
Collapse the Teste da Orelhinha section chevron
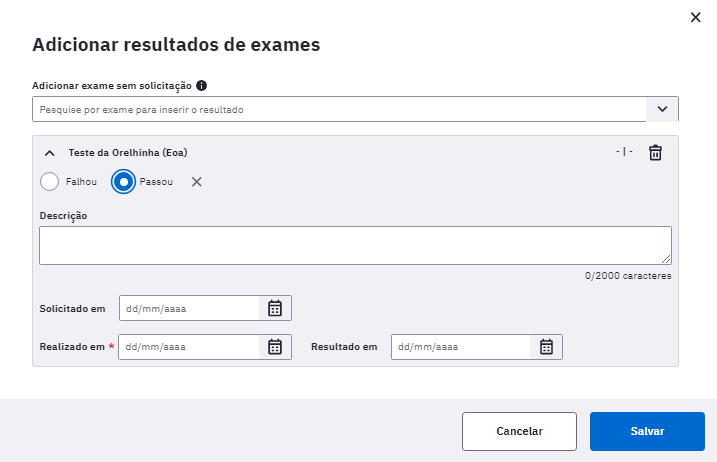pos(50,153)
